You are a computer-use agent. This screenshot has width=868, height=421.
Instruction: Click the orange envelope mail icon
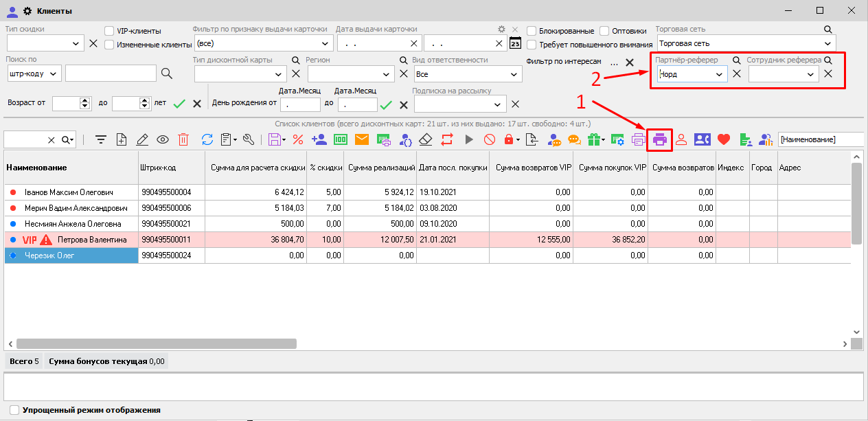coord(362,139)
